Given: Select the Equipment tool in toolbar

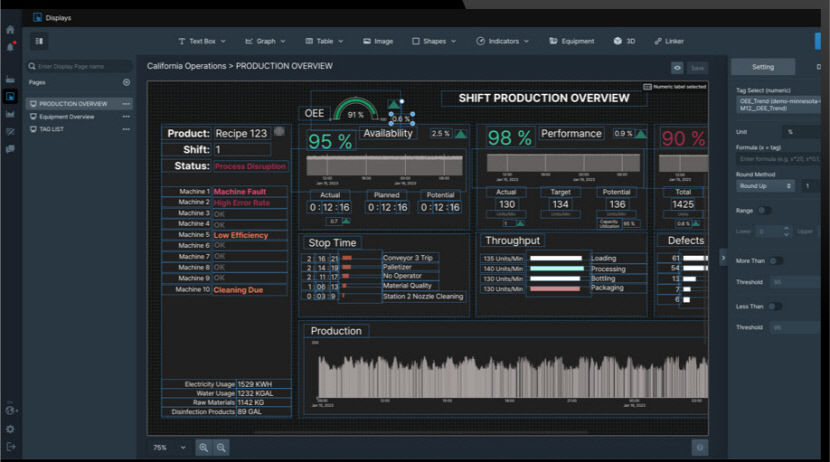Looking at the screenshot, I should [572, 41].
